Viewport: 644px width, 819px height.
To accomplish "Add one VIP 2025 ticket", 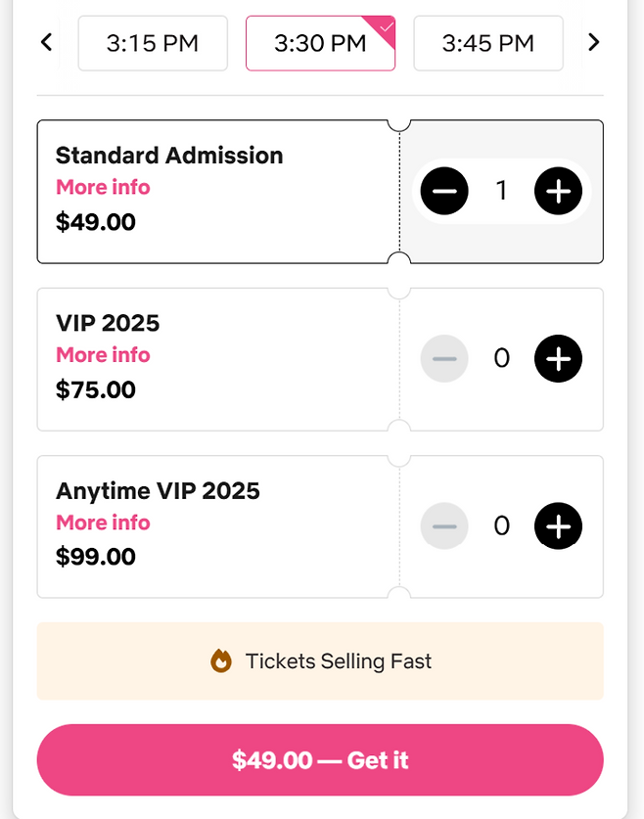I will tap(558, 359).
